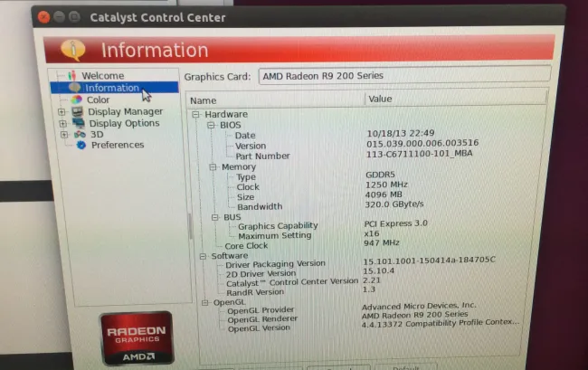
Task: Select the Maximum Setting row
Action: point(275,236)
